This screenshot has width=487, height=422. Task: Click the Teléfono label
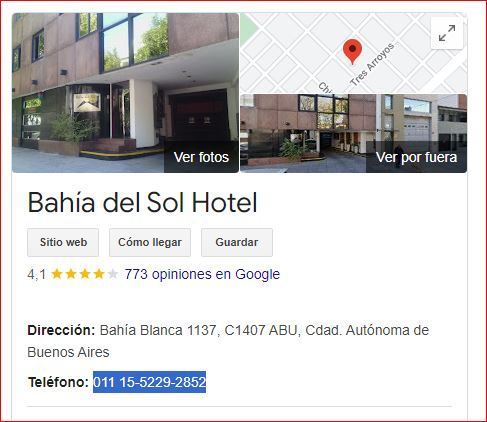[x=58, y=382]
